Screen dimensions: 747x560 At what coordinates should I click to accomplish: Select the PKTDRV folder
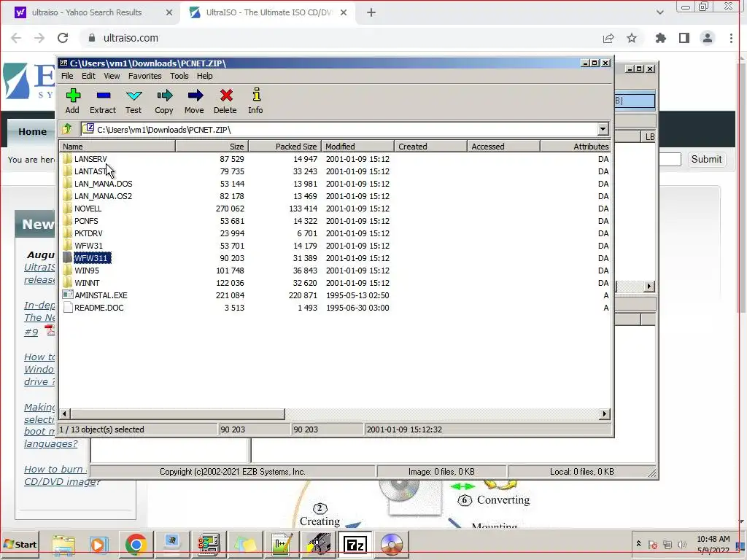[x=88, y=233]
